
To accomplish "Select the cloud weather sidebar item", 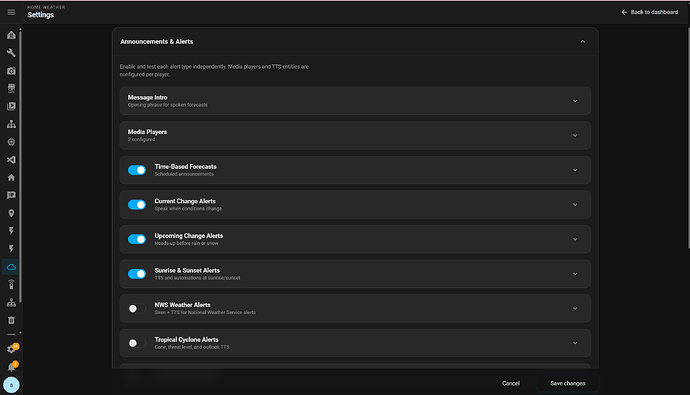I will point(11,267).
